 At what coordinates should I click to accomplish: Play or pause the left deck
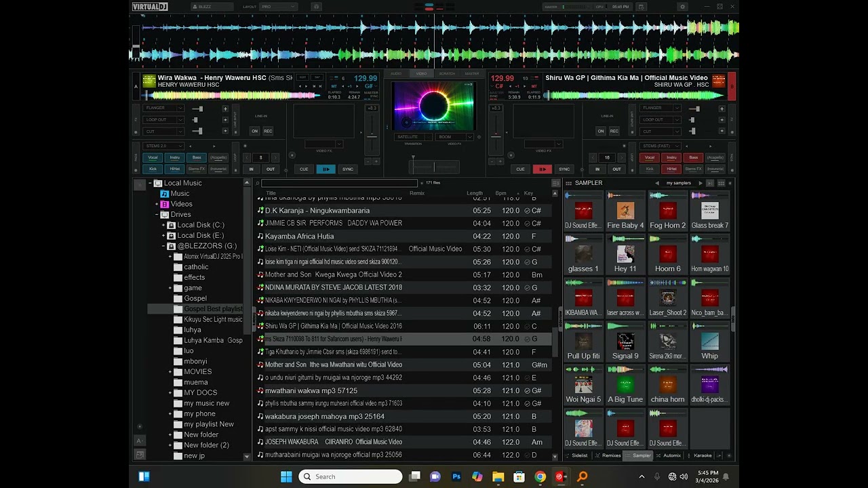(325, 169)
